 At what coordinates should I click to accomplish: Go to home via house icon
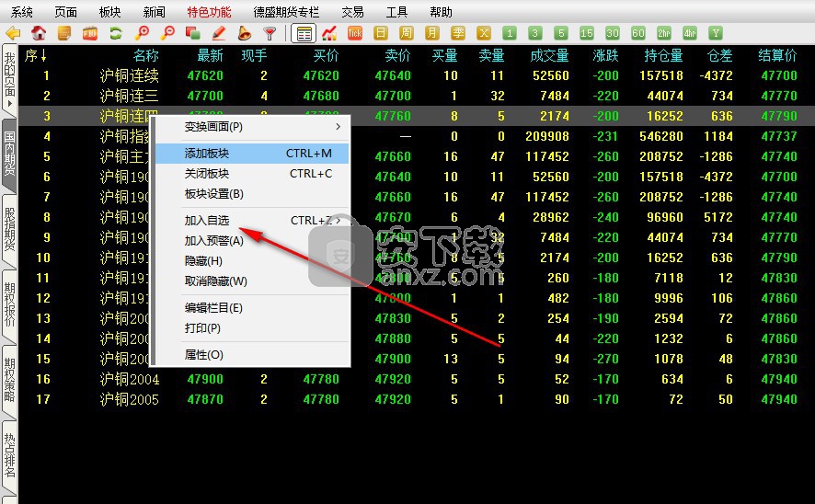[x=39, y=33]
